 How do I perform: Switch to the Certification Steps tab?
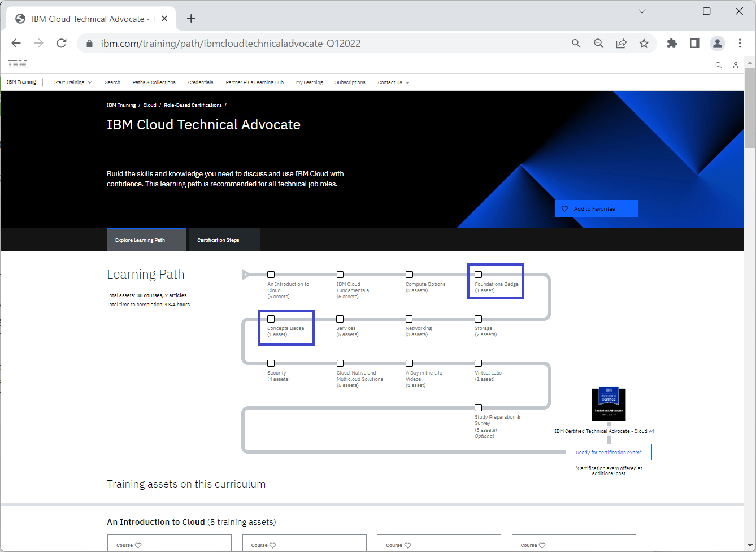click(218, 240)
